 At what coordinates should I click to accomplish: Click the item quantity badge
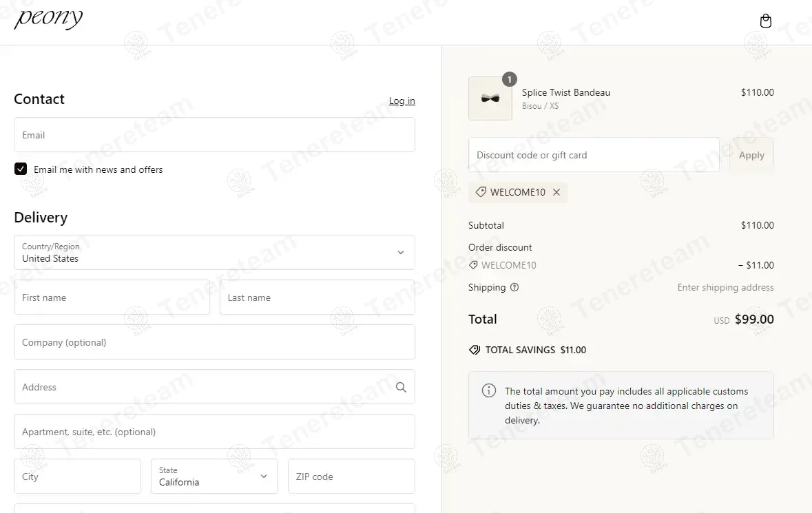click(510, 79)
